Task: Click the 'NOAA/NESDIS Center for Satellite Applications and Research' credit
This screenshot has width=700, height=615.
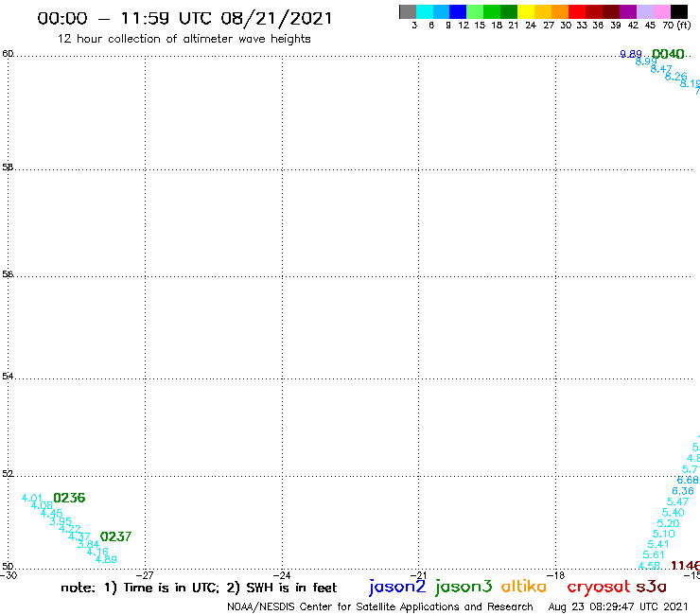Action: (x=380, y=607)
